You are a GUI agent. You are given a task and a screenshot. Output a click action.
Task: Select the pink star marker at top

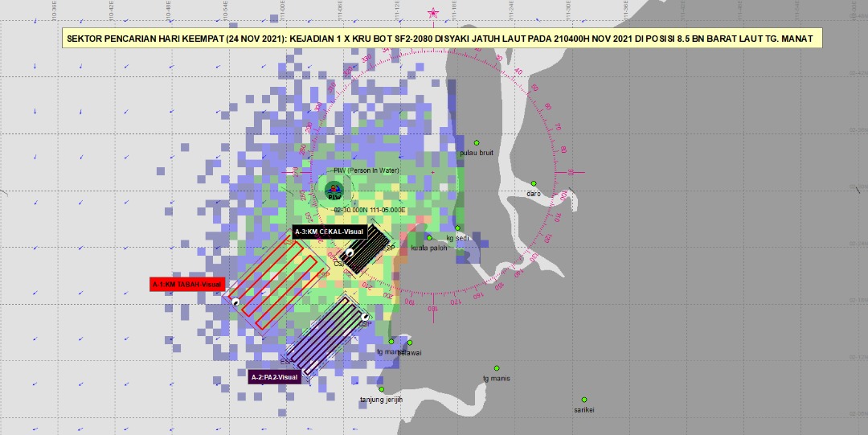434,13
